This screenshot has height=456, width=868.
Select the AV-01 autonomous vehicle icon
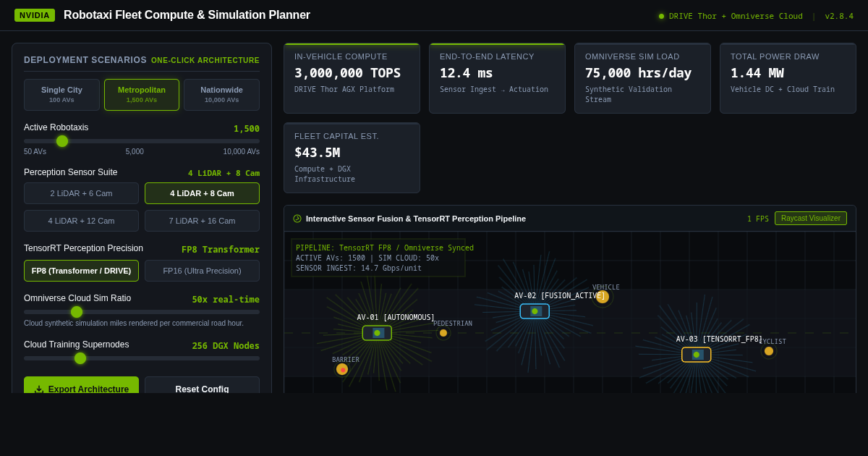coord(377,333)
